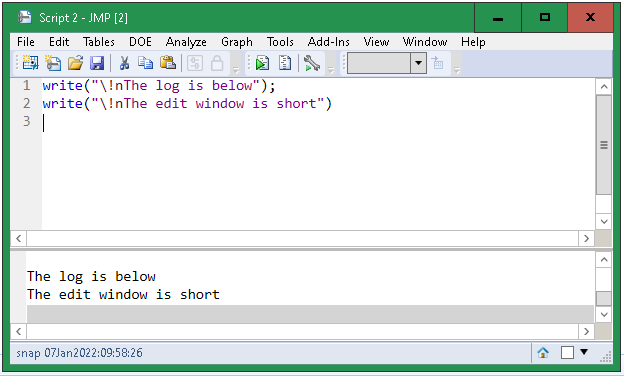The image size is (624, 376).
Task: Open the View menu
Action: [x=376, y=42]
